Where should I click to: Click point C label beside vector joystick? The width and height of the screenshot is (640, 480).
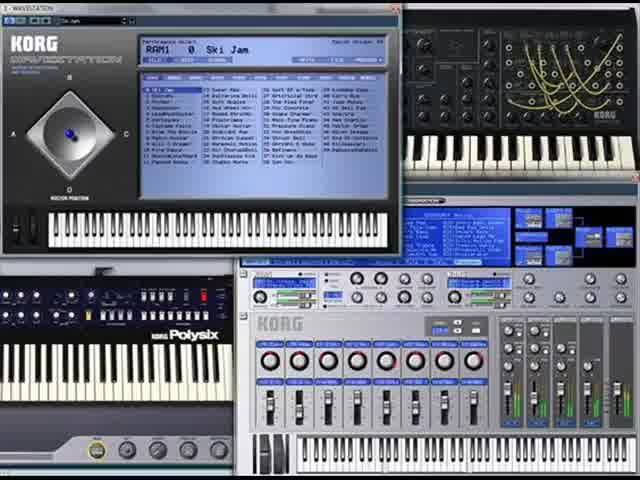(x=126, y=134)
